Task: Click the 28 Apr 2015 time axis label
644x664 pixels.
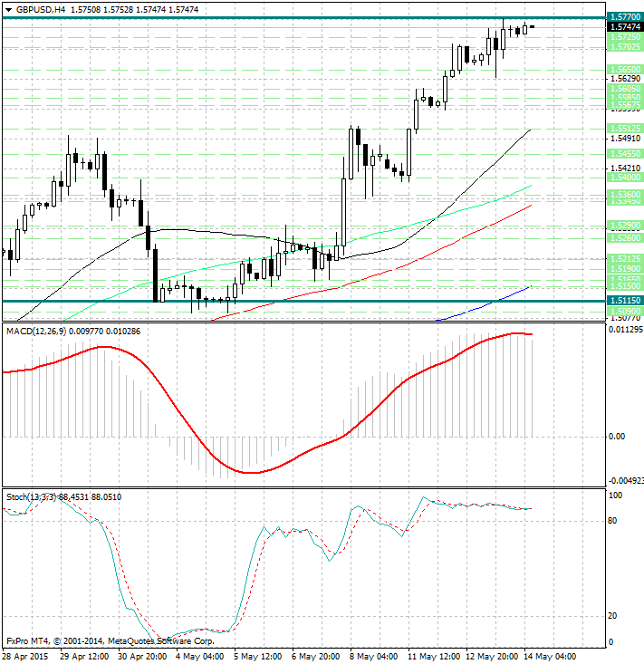Action: (25, 657)
